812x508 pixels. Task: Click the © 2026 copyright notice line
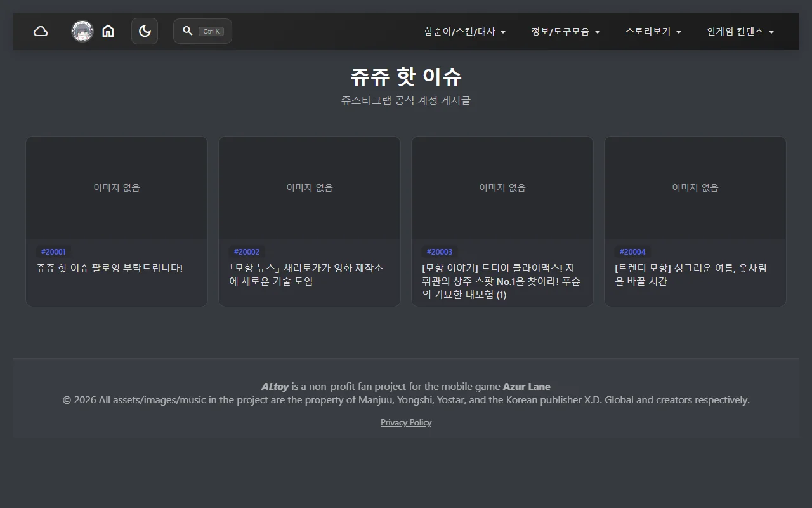406,400
